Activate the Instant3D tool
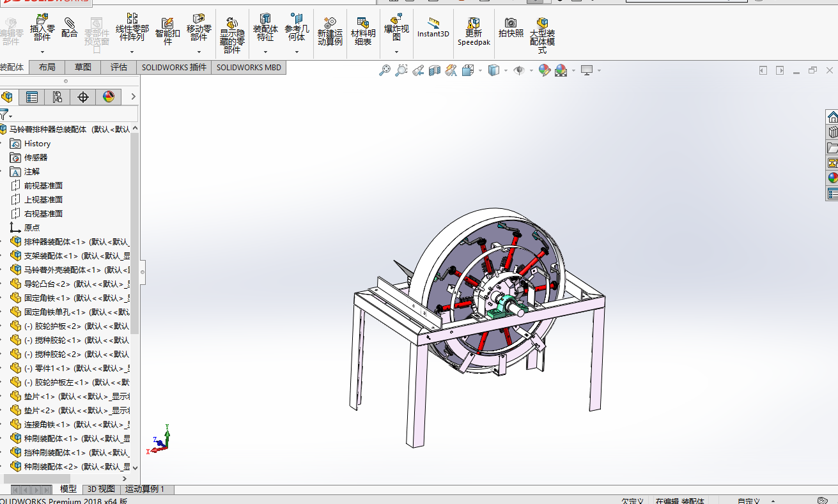 coord(433,28)
